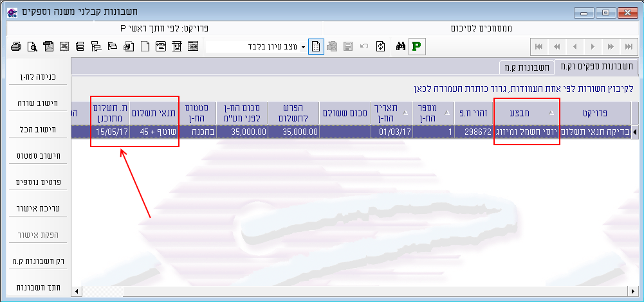Sort by the תאריך חח-ן column header
Image resolution: width=644 pixels, height=302 pixels.
pos(391,112)
